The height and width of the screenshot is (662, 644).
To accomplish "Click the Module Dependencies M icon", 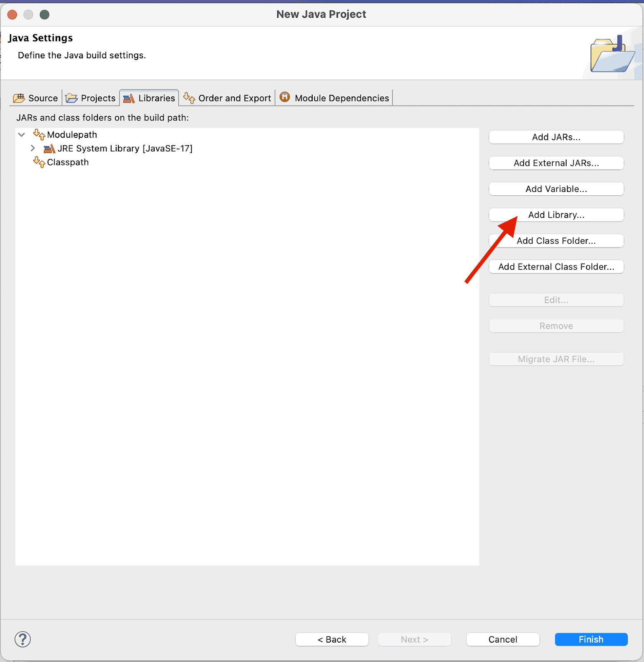I will pyautogui.click(x=285, y=97).
